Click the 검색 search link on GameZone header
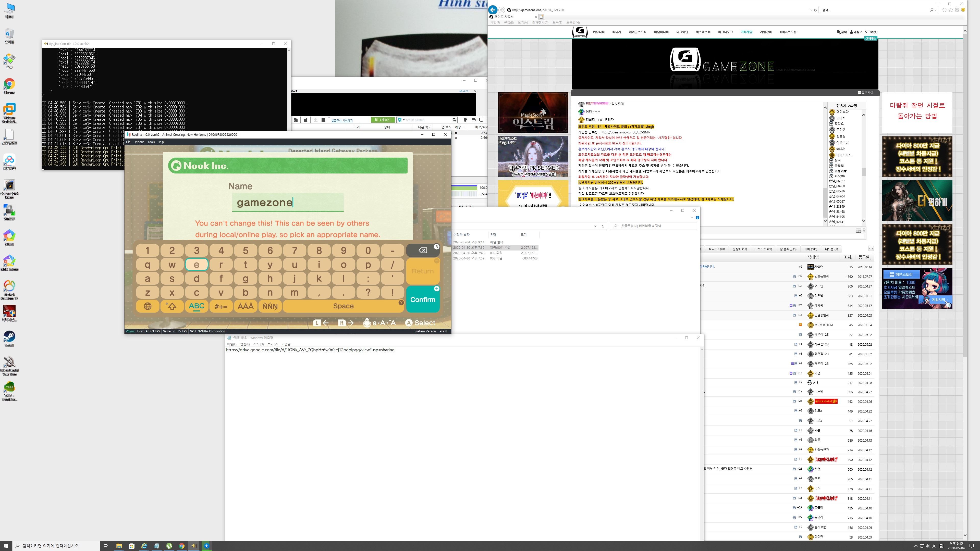 (842, 32)
